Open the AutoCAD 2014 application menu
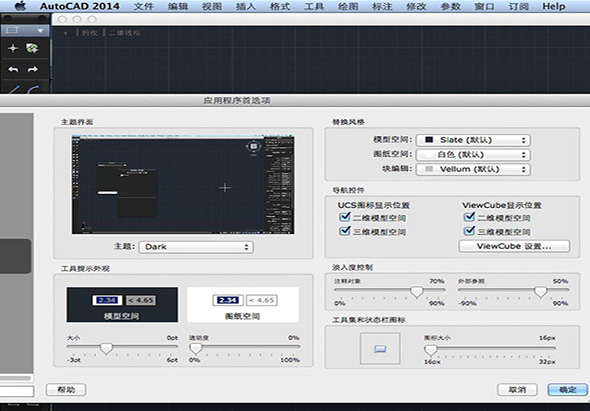The width and height of the screenshot is (590, 411). coord(79,6)
